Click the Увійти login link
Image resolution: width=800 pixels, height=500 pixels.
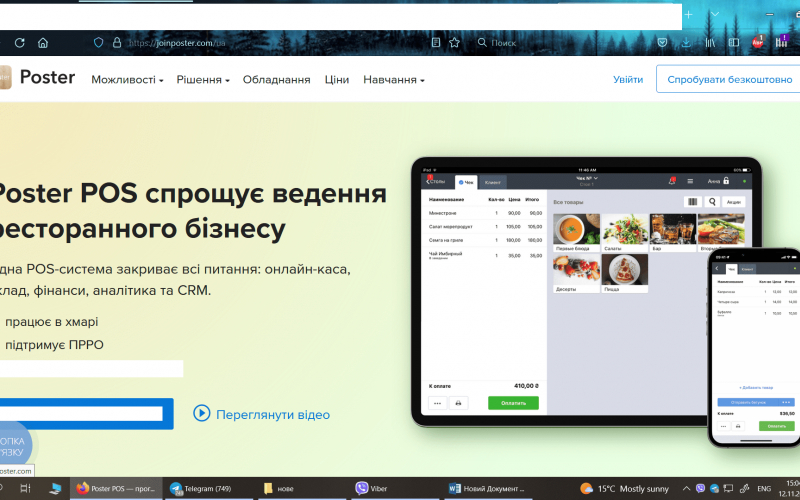628,80
